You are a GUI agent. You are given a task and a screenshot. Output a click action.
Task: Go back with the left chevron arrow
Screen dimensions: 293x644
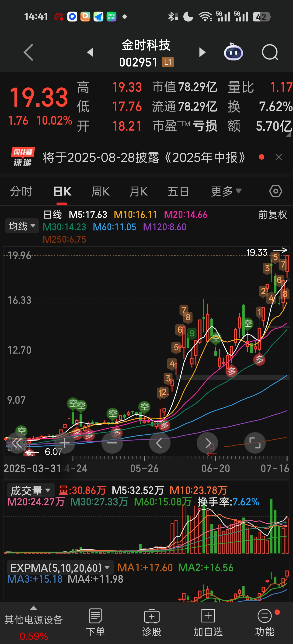tap(28, 52)
